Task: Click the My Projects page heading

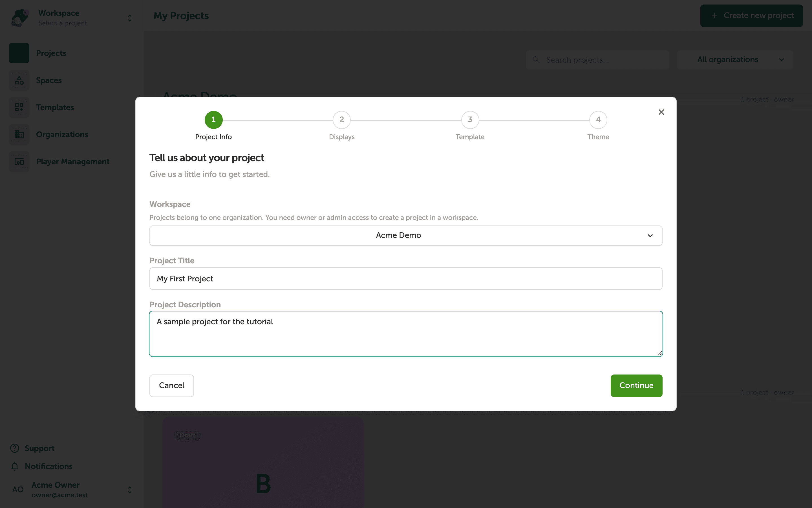Action: click(181, 16)
